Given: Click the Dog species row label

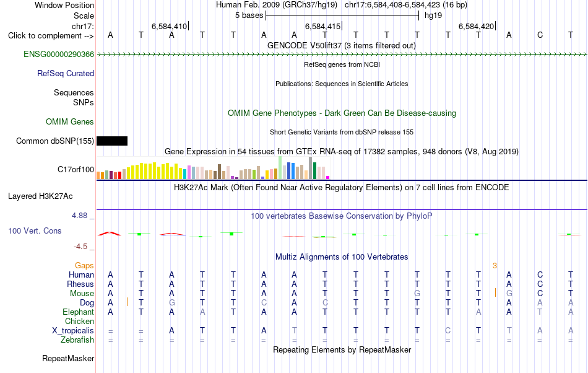Looking at the screenshot, I should (87, 303).
